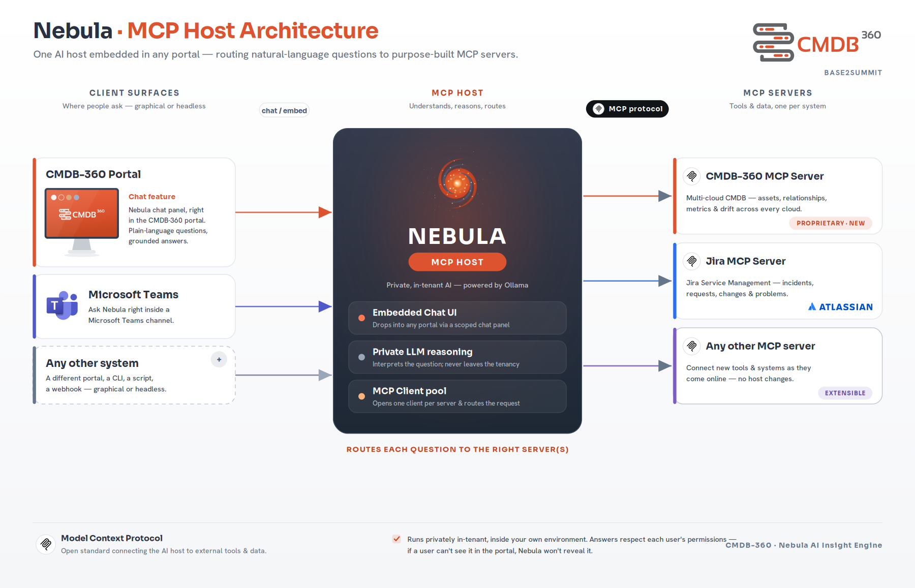Click 'Multi-cloud CMDB — assets, relationships,' description
This screenshot has height=588, width=915.
click(x=756, y=198)
